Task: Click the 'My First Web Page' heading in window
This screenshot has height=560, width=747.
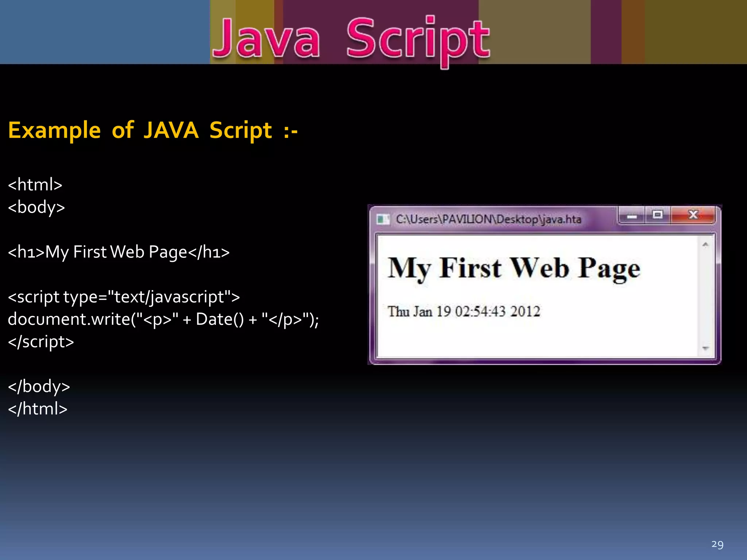Action: click(514, 269)
